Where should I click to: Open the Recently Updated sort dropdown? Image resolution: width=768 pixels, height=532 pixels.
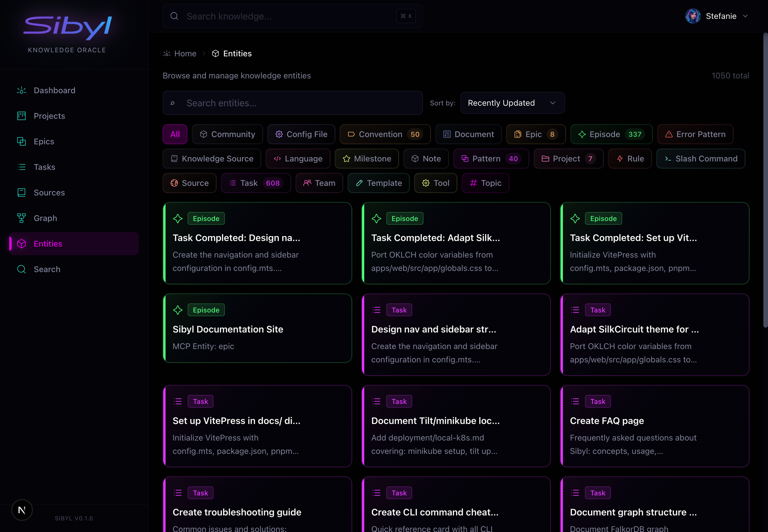pos(512,103)
